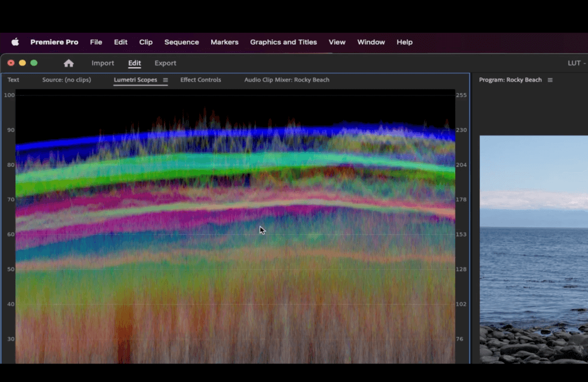Open the Lumetri Scopes panel menu
This screenshot has height=382, width=588.
click(167, 80)
